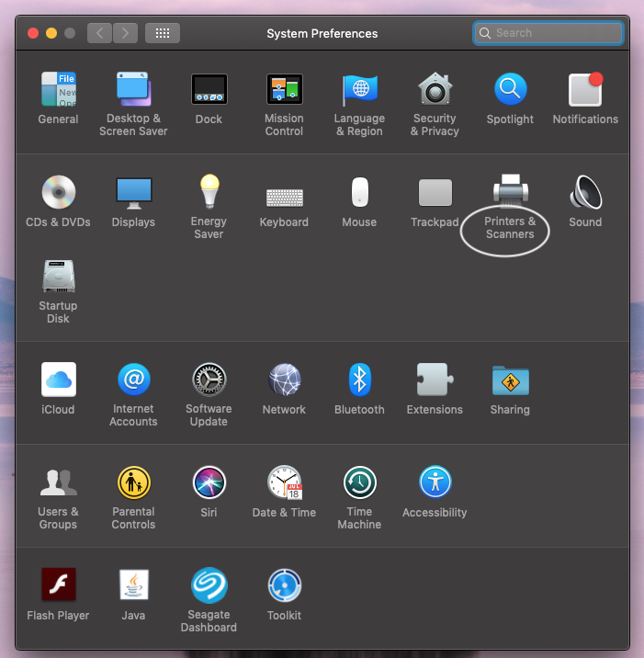Open Mouse preferences
Viewport: 644px width, 658px height.
point(359,192)
